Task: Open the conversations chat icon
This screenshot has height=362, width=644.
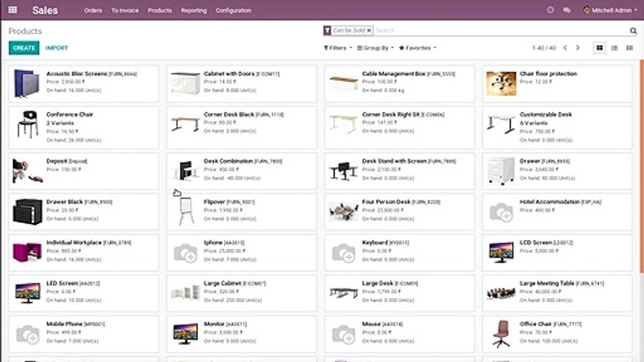Action: pos(567,10)
